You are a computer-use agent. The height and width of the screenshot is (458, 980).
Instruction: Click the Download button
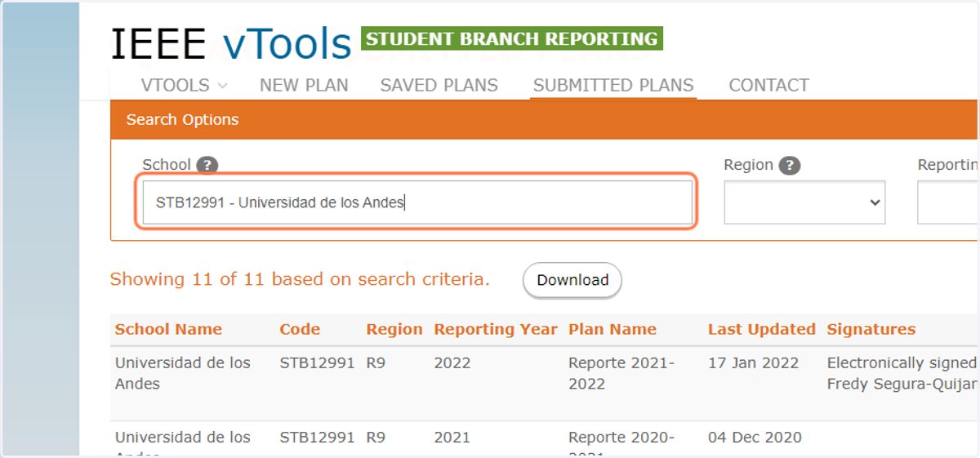pos(572,280)
